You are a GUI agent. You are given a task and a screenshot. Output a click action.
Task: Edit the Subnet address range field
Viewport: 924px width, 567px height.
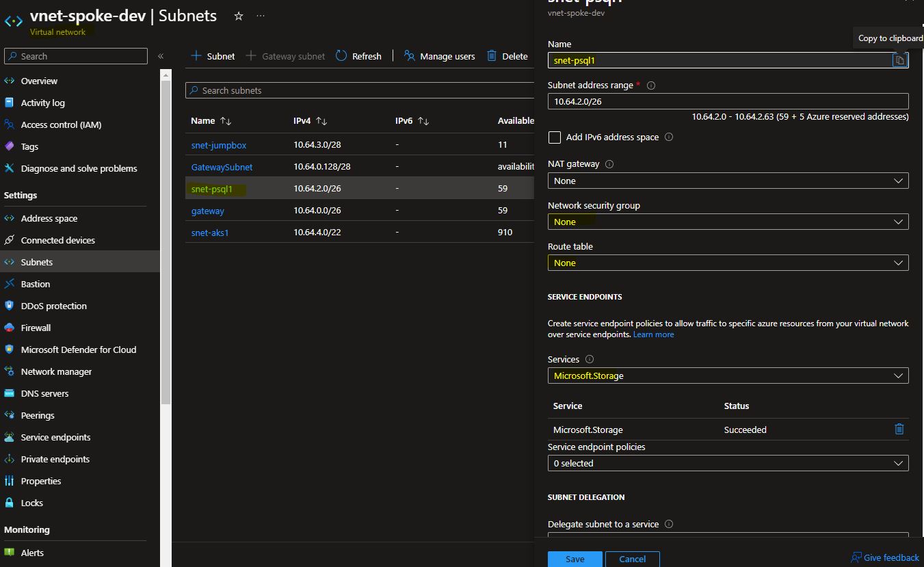(728, 101)
